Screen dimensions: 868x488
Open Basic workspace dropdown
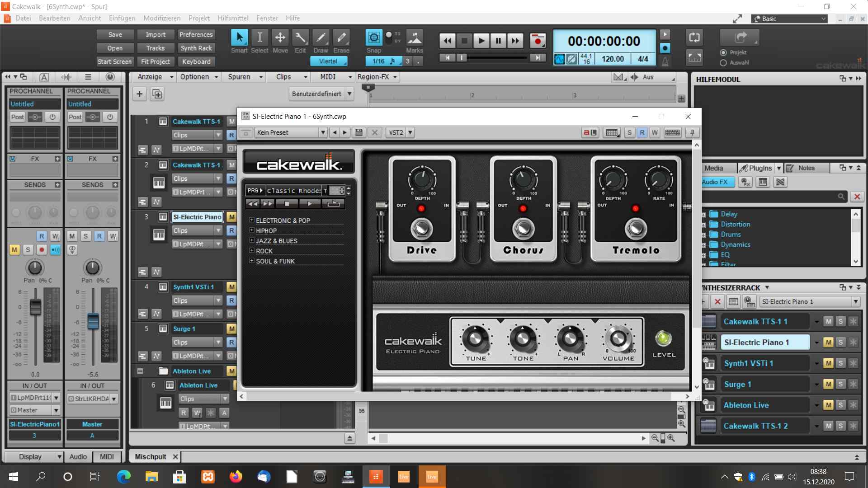tap(789, 19)
